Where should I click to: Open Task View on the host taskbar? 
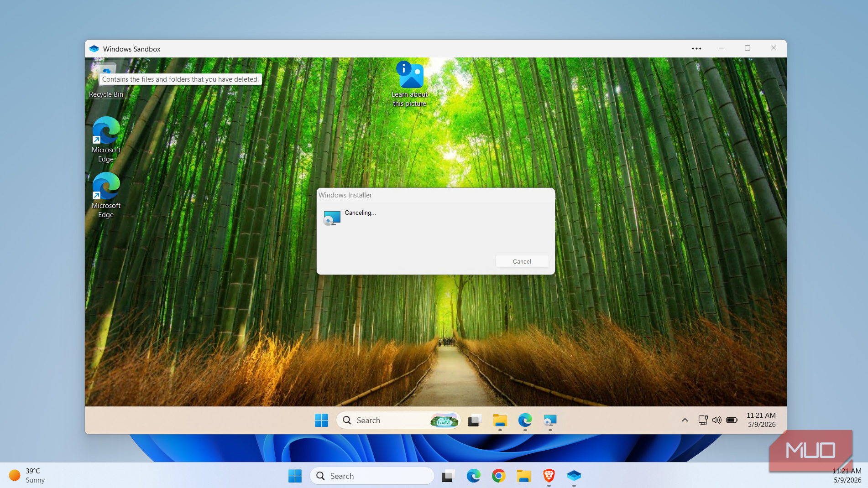click(448, 476)
